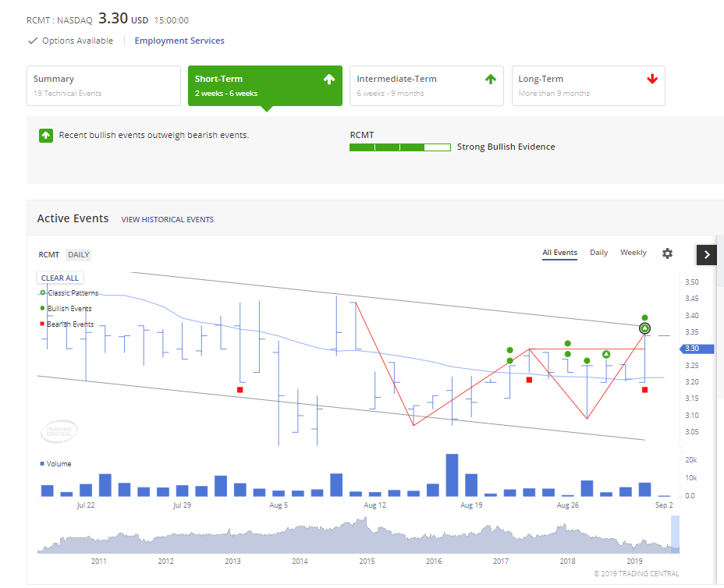Click bearish red square below Aug 5 bars

(240, 390)
